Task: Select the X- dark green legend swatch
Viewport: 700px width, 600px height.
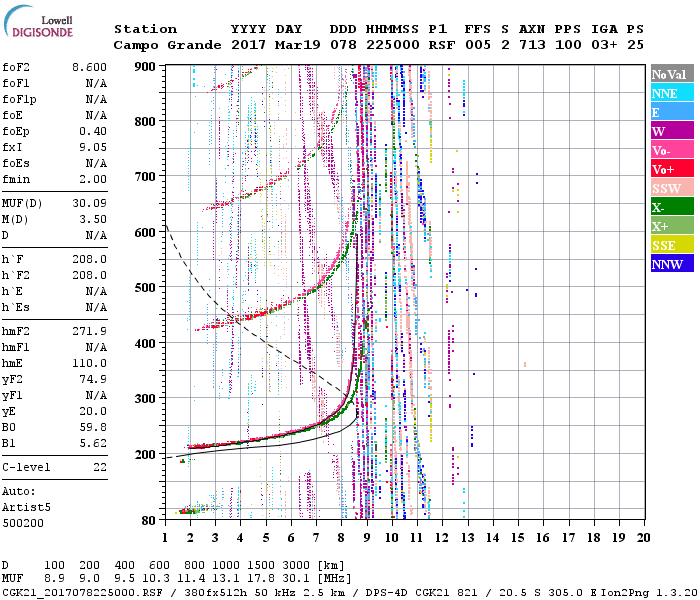Action: point(672,207)
